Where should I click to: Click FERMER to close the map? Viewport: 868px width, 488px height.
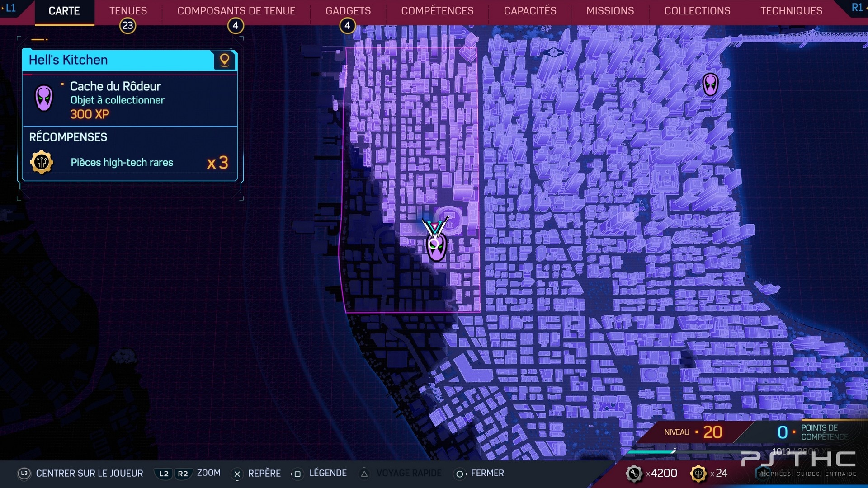click(x=487, y=473)
